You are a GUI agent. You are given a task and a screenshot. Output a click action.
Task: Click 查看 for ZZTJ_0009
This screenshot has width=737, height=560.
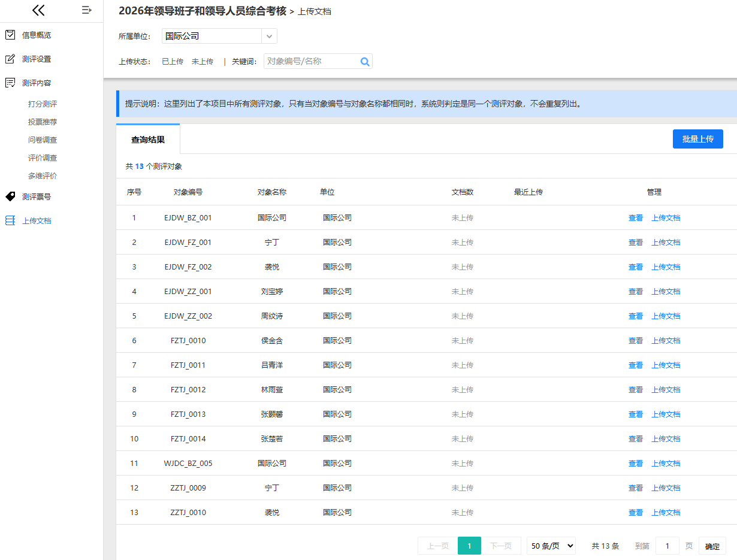[636, 488]
